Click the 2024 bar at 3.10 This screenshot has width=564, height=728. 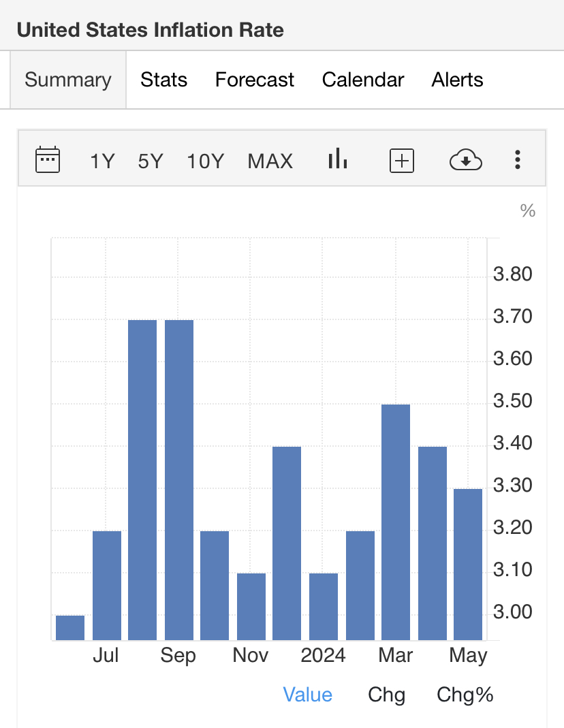coord(324,607)
